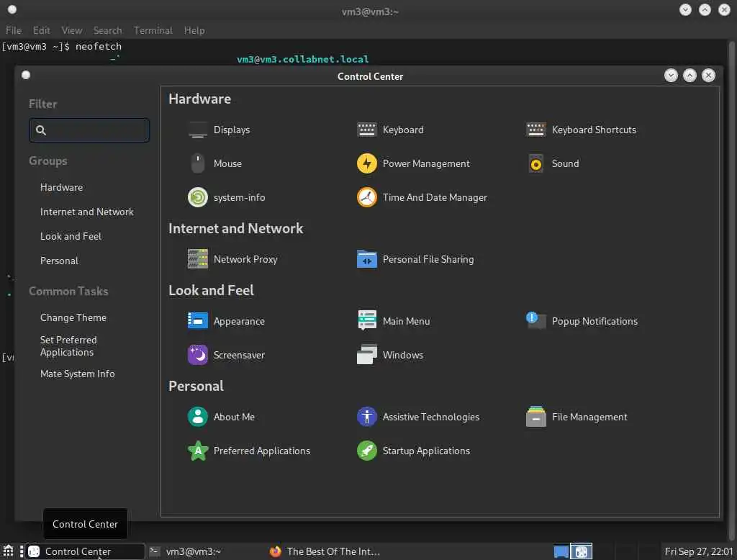Open the Displays settings icon

197,130
